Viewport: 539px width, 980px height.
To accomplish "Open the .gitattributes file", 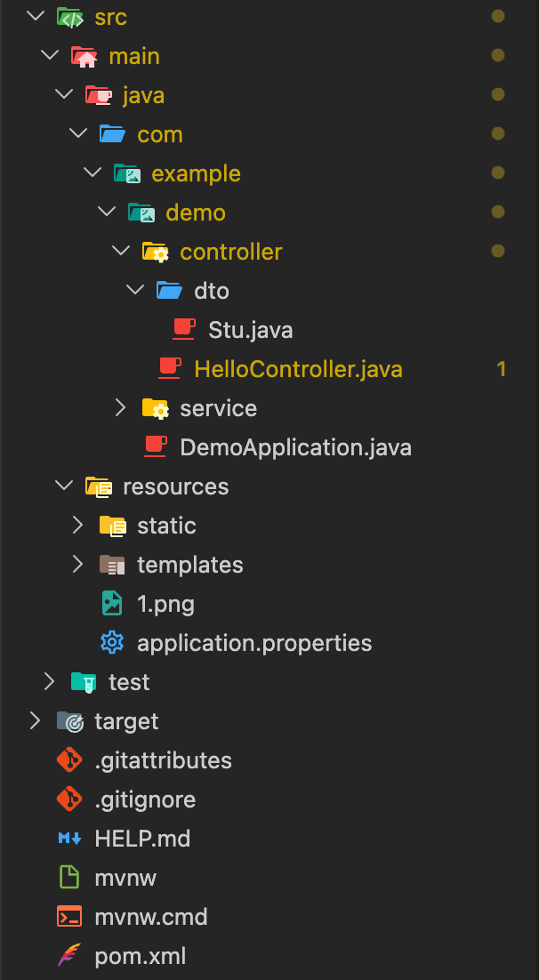I will pos(163,760).
